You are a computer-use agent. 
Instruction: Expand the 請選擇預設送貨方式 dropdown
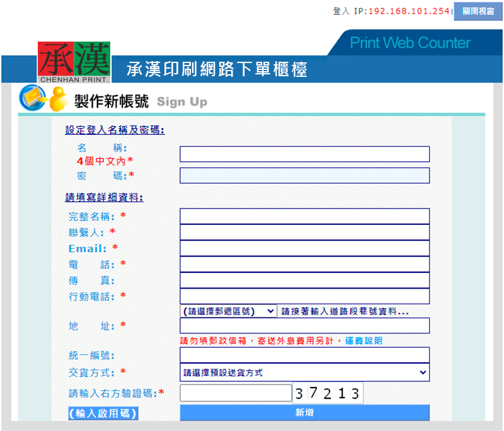tap(304, 372)
